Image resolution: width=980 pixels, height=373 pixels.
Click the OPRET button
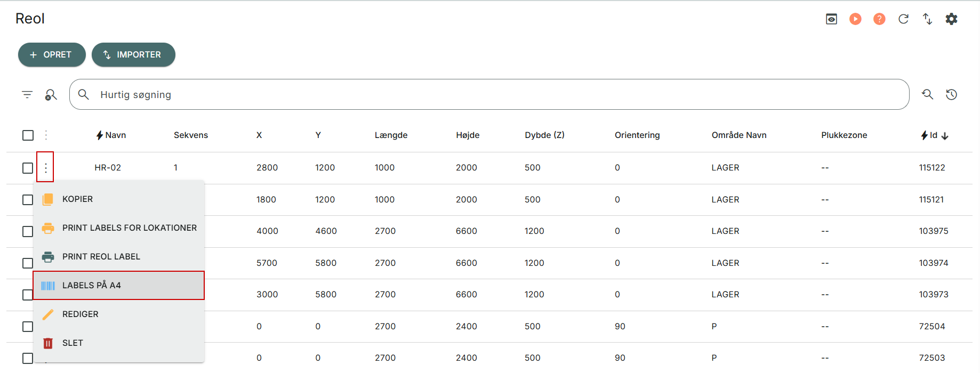52,55
